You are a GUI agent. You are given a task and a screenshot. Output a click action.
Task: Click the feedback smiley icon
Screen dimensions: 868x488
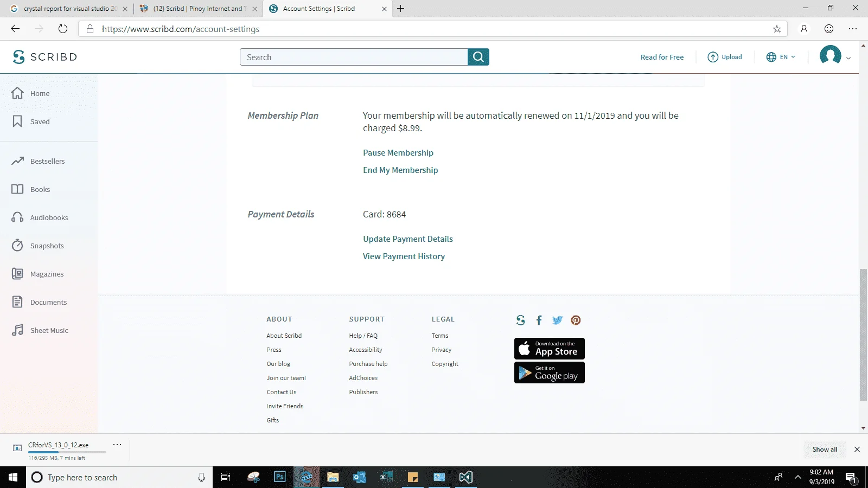829,29
